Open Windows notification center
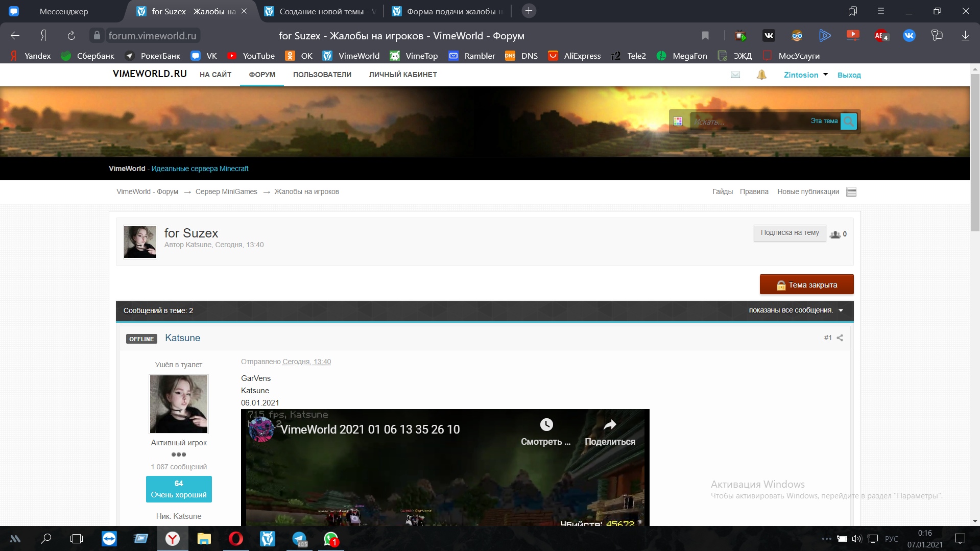 (960, 539)
